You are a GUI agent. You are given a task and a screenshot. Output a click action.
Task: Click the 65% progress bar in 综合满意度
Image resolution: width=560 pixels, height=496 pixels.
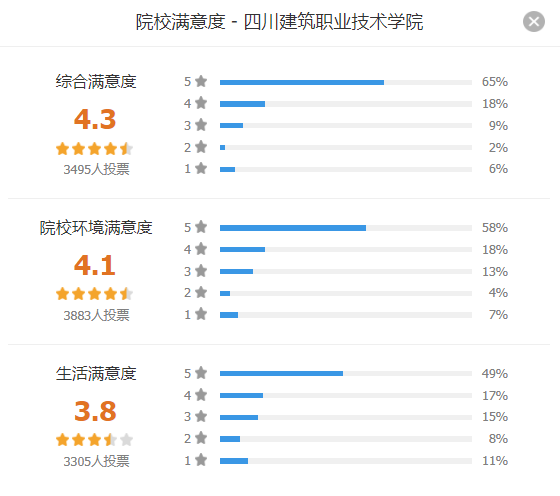coord(346,82)
